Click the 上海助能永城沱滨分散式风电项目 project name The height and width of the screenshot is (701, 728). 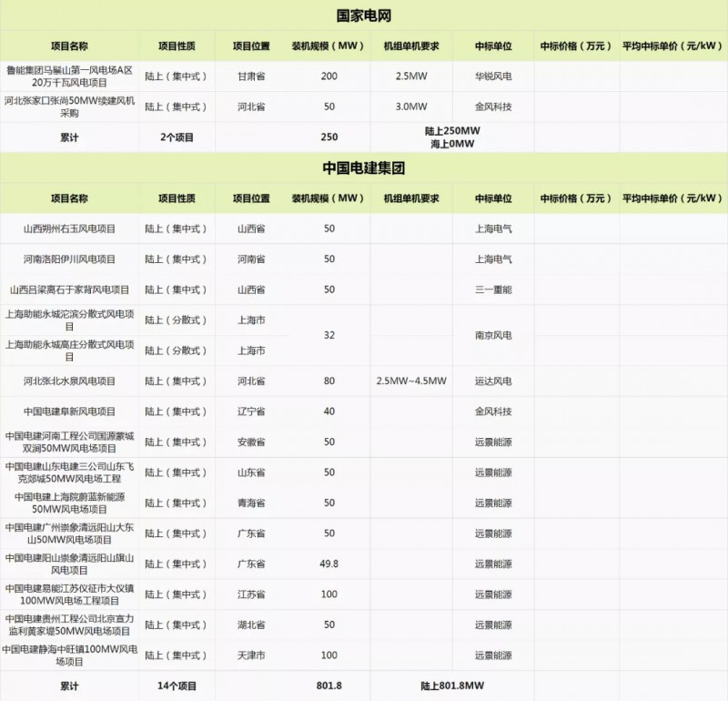click(x=69, y=320)
